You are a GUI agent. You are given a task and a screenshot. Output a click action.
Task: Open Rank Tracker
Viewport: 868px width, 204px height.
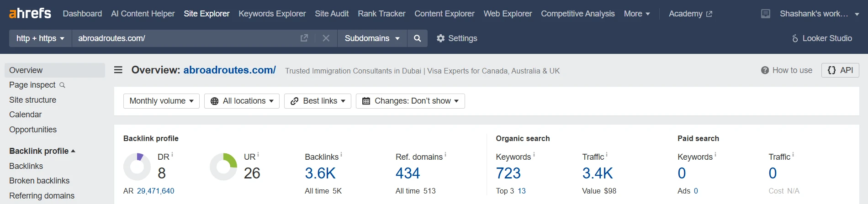click(x=381, y=14)
